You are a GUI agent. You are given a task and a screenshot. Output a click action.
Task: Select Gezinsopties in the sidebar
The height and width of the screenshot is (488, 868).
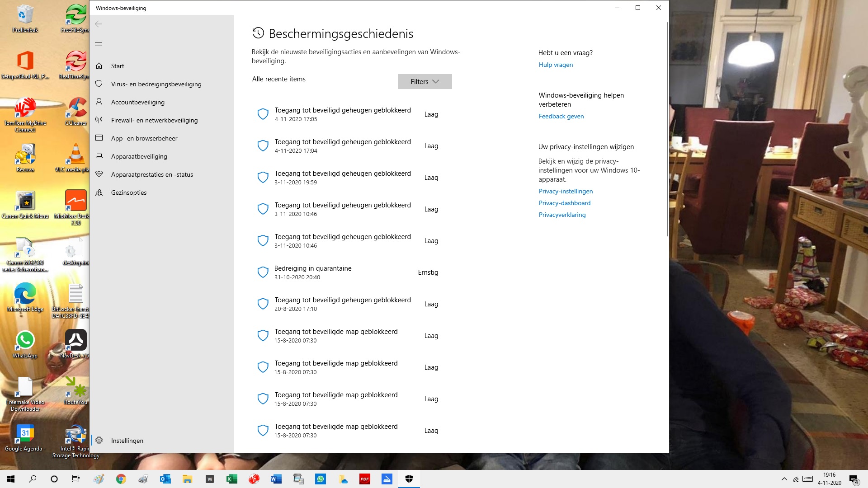pyautogui.click(x=129, y=192)
